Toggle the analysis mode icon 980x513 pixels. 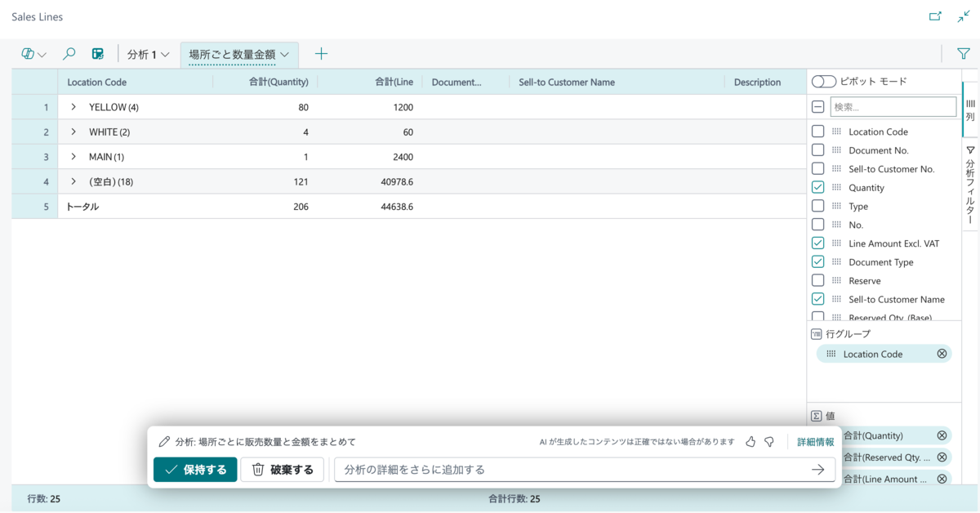click(x=98, y=54)
